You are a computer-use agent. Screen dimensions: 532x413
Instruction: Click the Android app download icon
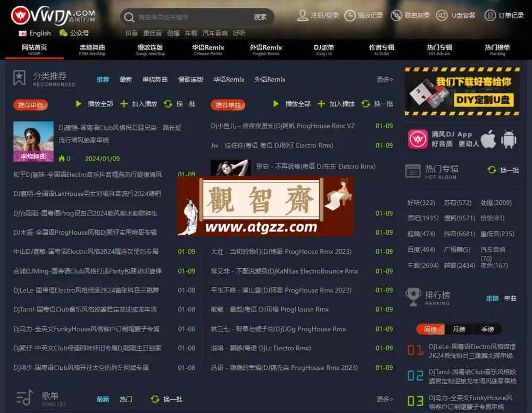coord(509,139)
